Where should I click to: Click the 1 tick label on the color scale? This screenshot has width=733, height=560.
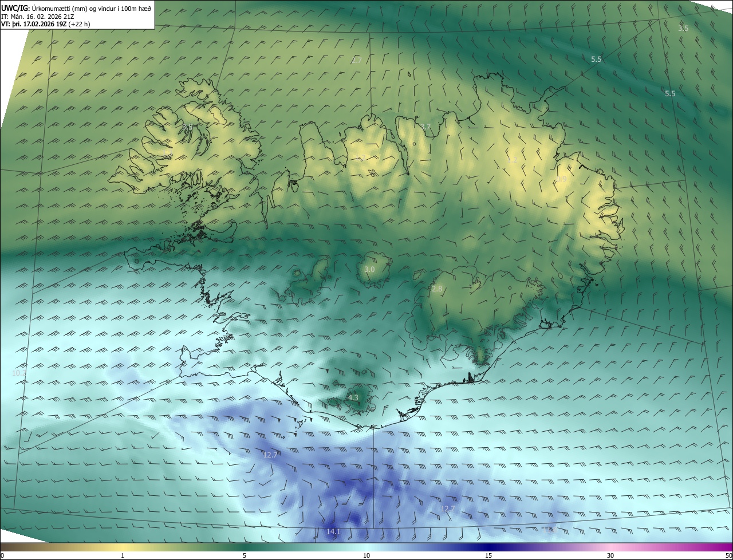(x=123, y=555)
